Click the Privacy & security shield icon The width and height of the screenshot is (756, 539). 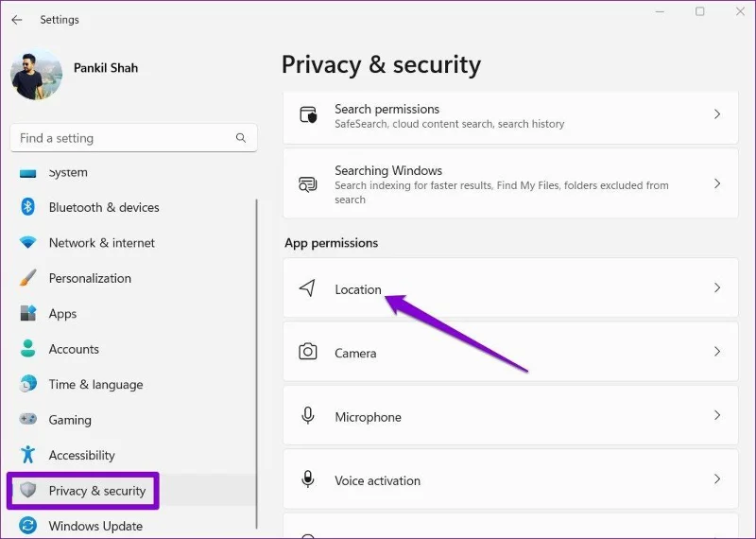click(28, 490)
